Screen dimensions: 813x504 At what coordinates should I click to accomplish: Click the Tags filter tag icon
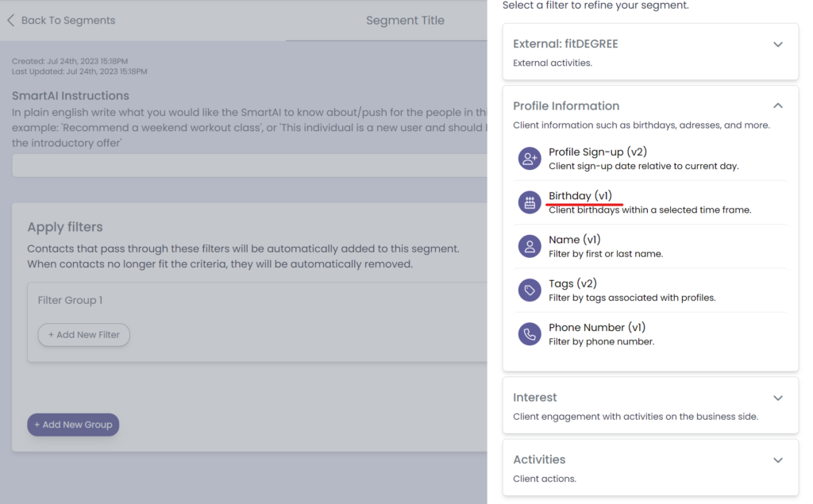coord(530,290)
